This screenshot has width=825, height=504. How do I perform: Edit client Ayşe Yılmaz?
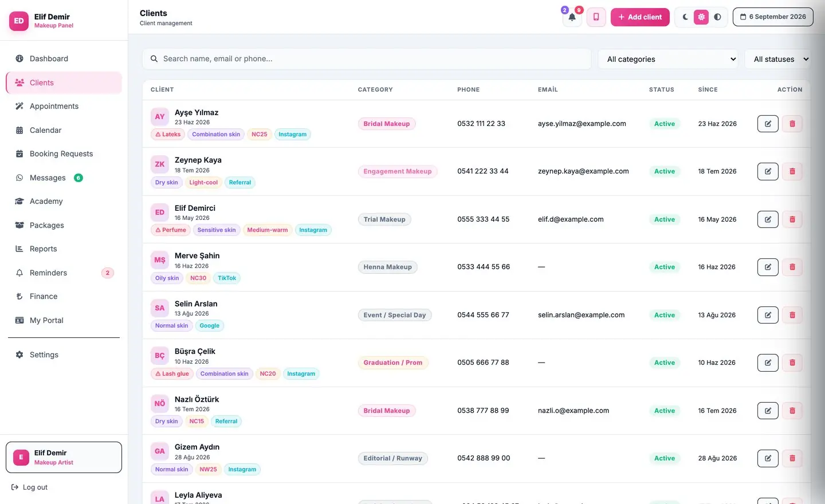(768, 124)
